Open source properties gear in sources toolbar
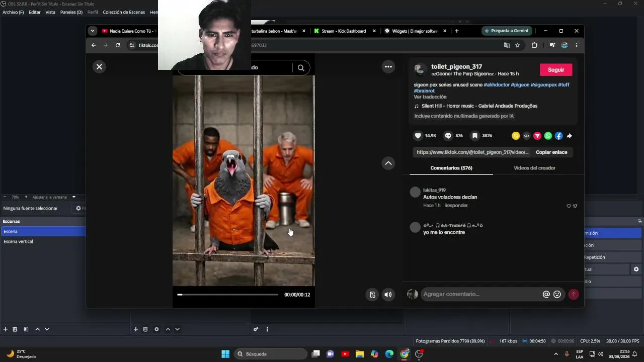The image size is (644, 362). click(x=156, y=329)
